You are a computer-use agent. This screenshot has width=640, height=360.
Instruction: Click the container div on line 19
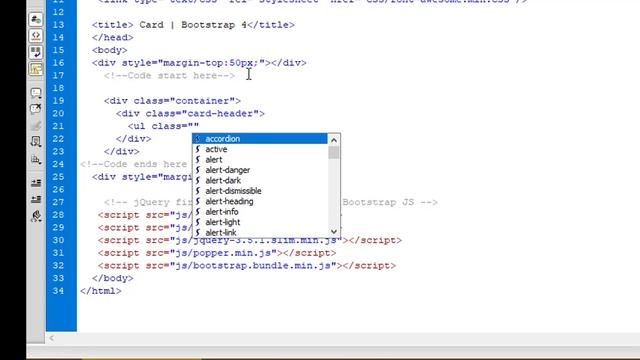coord(172,101)
